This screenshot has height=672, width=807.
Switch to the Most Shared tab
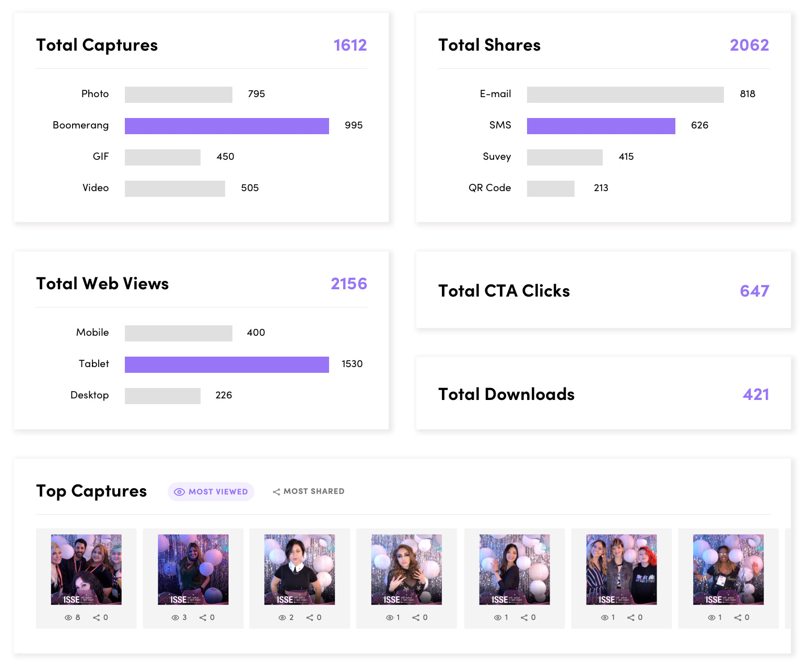[308, 491]
